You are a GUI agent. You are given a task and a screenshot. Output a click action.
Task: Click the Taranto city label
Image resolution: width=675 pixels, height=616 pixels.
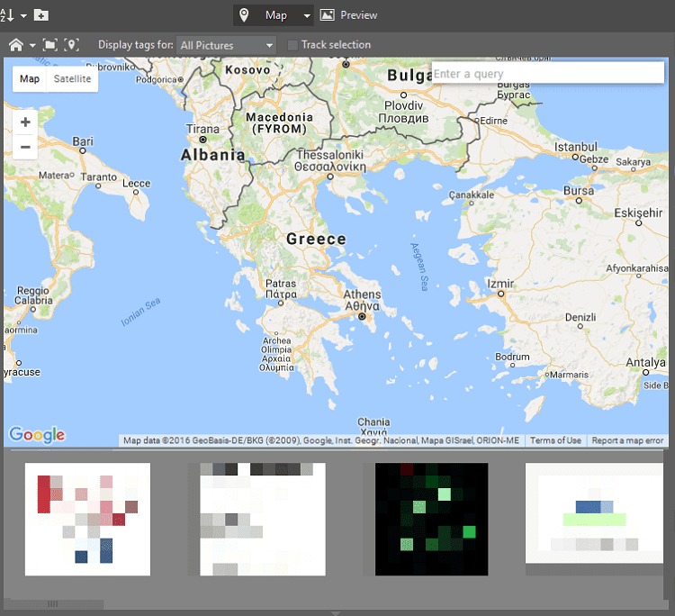tap(99, 177)
